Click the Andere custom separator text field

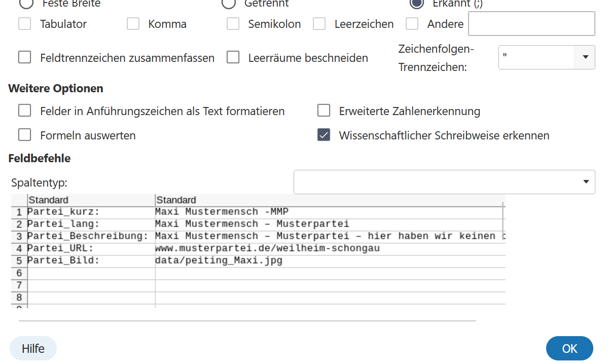[531, 24]
